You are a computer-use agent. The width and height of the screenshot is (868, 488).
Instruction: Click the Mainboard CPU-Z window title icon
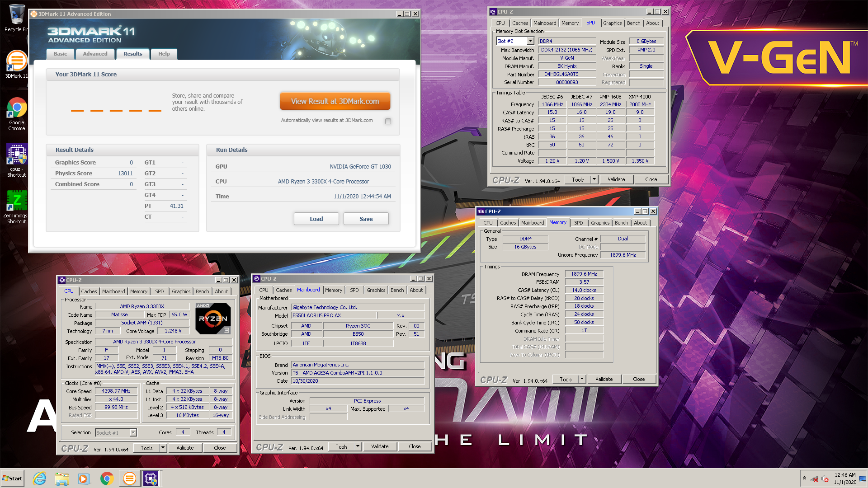click(x=257, y=279)
